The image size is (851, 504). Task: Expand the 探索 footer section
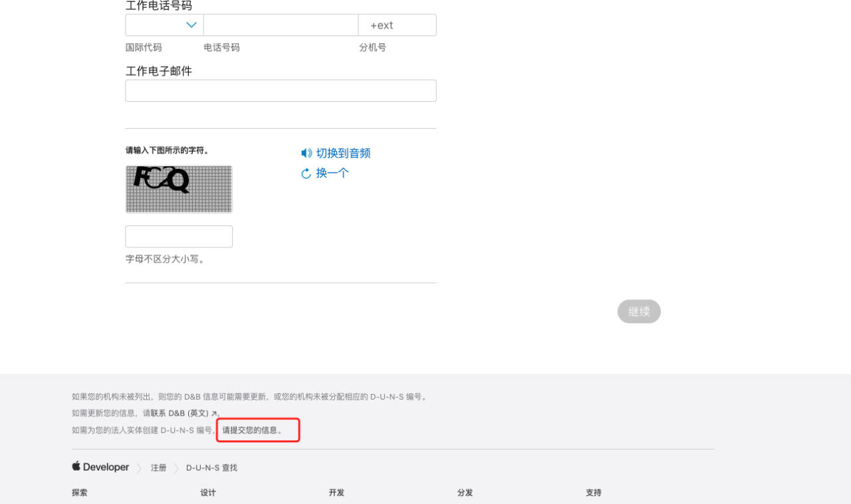(80, 493)
